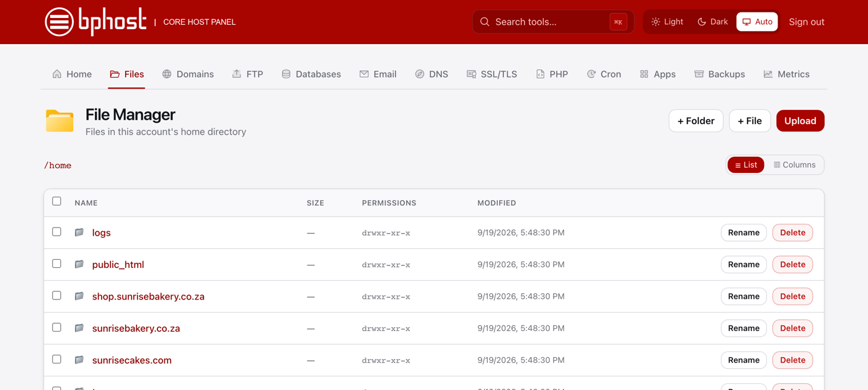Rename the public_html folder
868x390 pixels.
[x=743, y=264]
